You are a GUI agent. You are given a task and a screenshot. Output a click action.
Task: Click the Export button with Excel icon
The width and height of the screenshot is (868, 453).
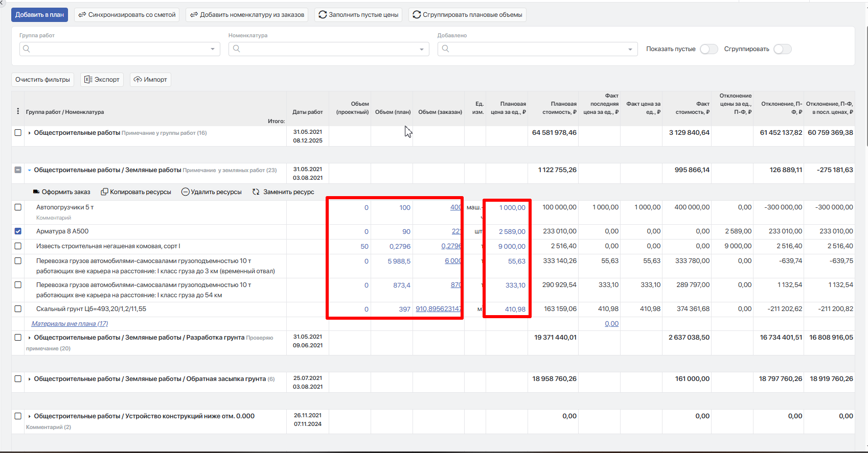tap(102, 80)
